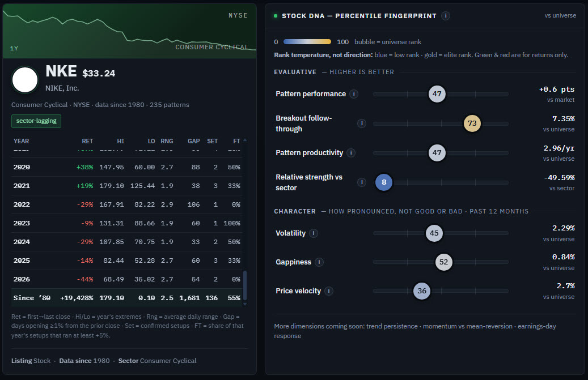Click the -44% return in 2026 row
The width and height of the screenshot is (588, 380).
84,280
